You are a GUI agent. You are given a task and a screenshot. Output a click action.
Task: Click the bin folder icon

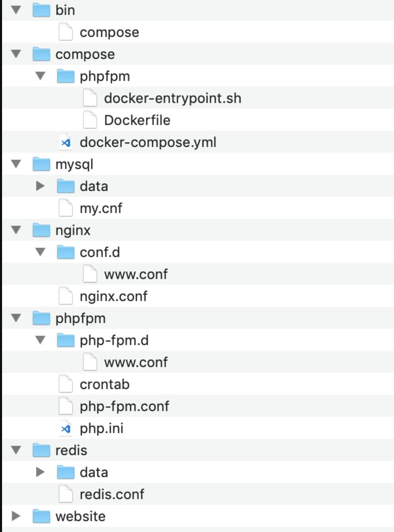pyautogui.click(x=41, y=10)
